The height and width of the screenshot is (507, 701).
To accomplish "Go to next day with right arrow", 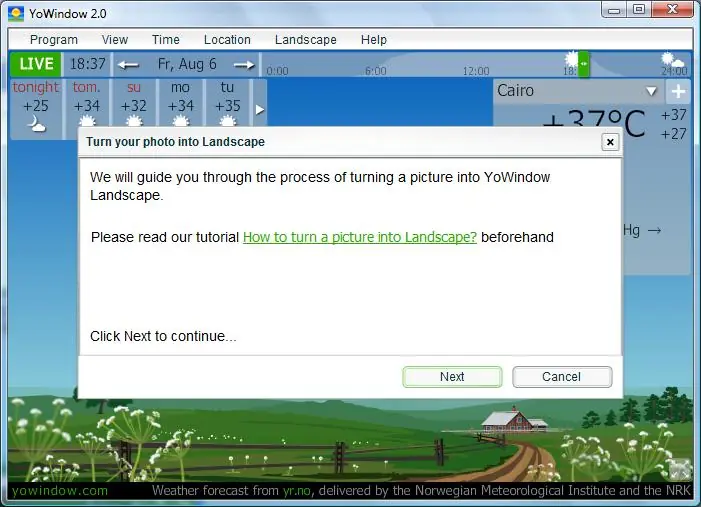I will click(244, 65).
